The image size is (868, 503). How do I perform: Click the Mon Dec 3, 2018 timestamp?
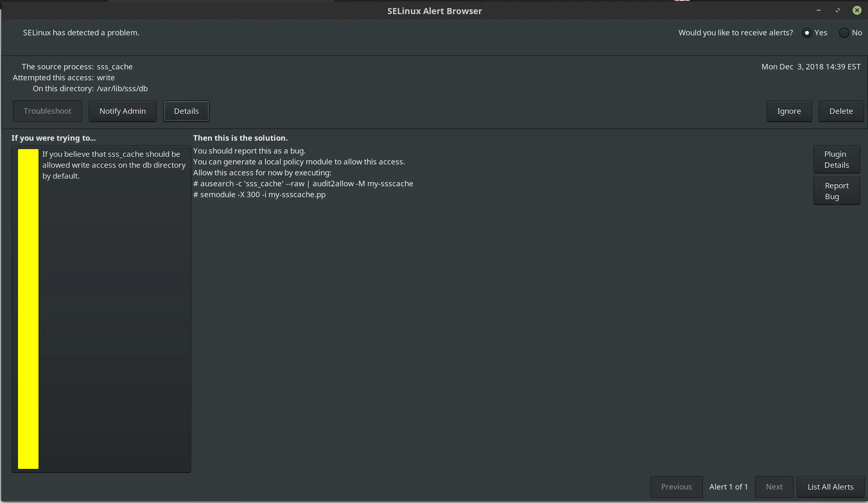coord(811,66)
